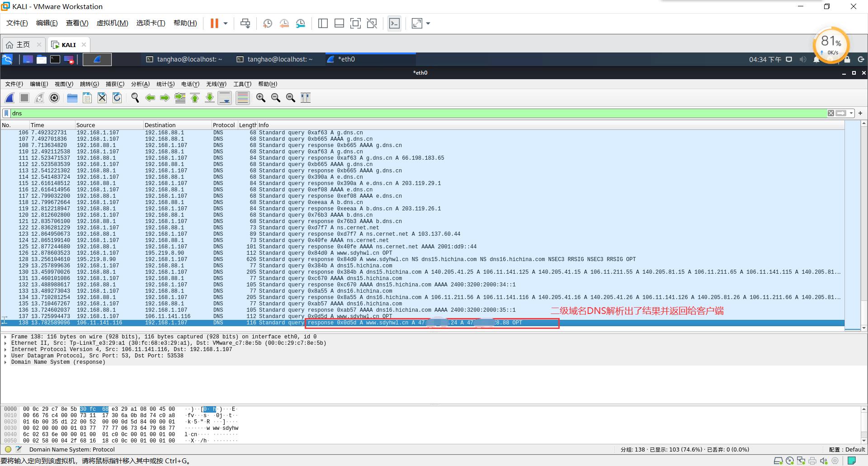
Task: Go to the last packet
Action: click(210, 98)
